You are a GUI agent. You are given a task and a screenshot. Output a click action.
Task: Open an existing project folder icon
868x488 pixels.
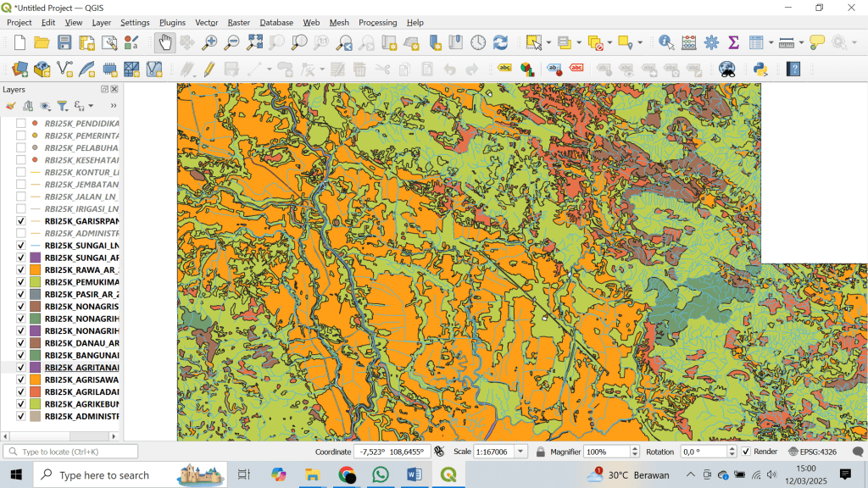tap(42, 42)
